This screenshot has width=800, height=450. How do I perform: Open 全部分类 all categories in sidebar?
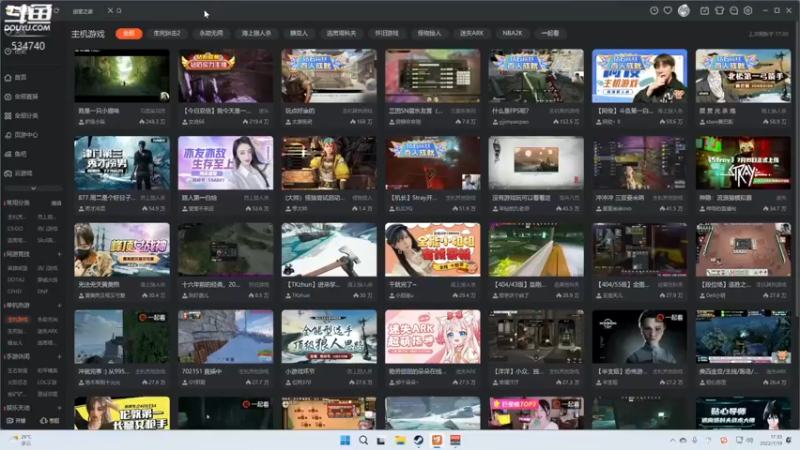click(21, 116)
